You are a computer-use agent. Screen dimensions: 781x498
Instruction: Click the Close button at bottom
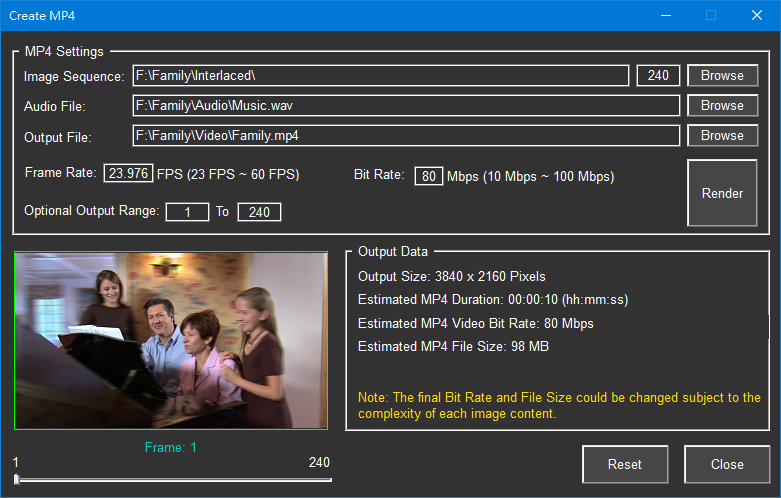coord(727,464)
